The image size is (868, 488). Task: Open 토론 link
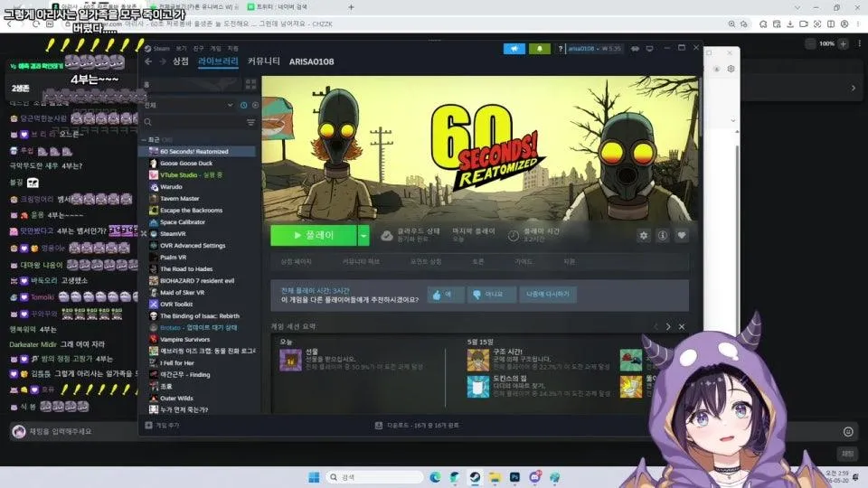click(477, 262)
